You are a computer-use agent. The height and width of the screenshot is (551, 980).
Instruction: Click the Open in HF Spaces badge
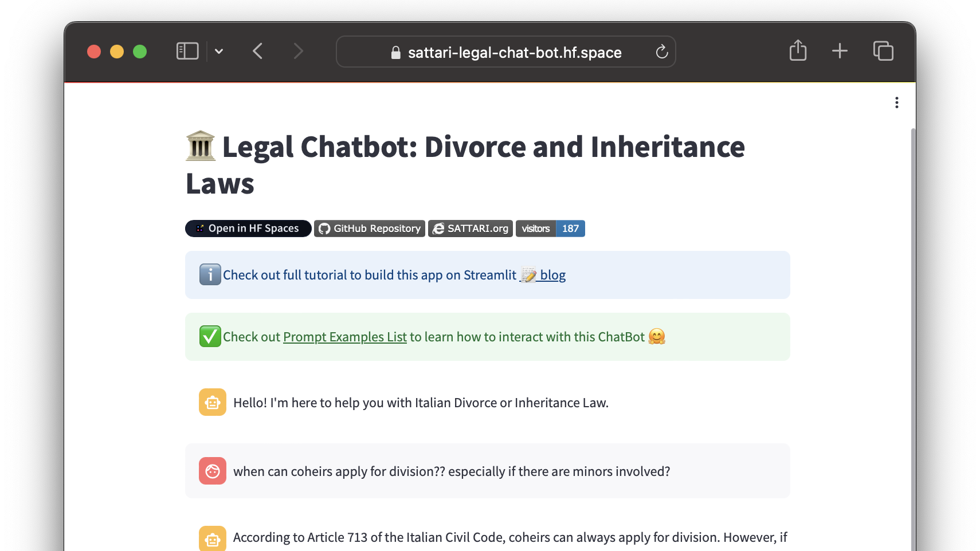click(248, 228)
